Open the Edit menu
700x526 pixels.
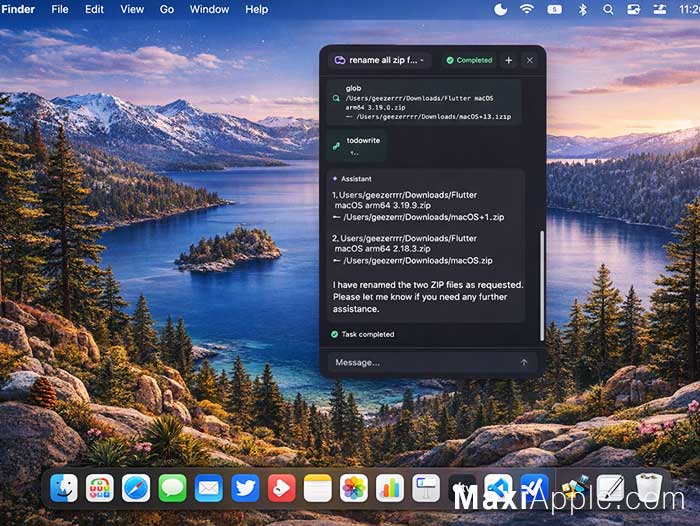(x=94, y=9)
